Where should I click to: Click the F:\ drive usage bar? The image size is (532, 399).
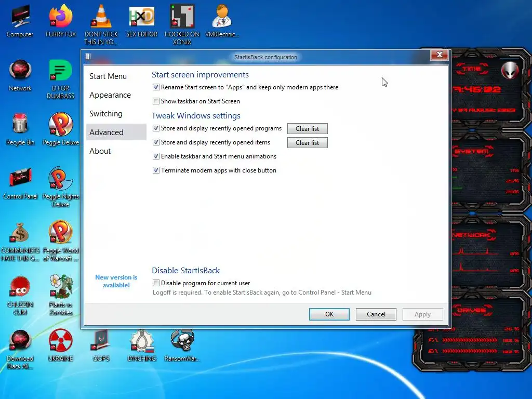click(x=470, y=340)
